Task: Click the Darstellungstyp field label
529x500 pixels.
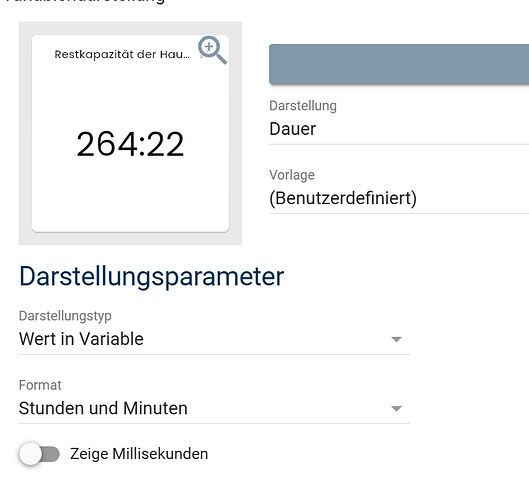Action: [65, 316]
